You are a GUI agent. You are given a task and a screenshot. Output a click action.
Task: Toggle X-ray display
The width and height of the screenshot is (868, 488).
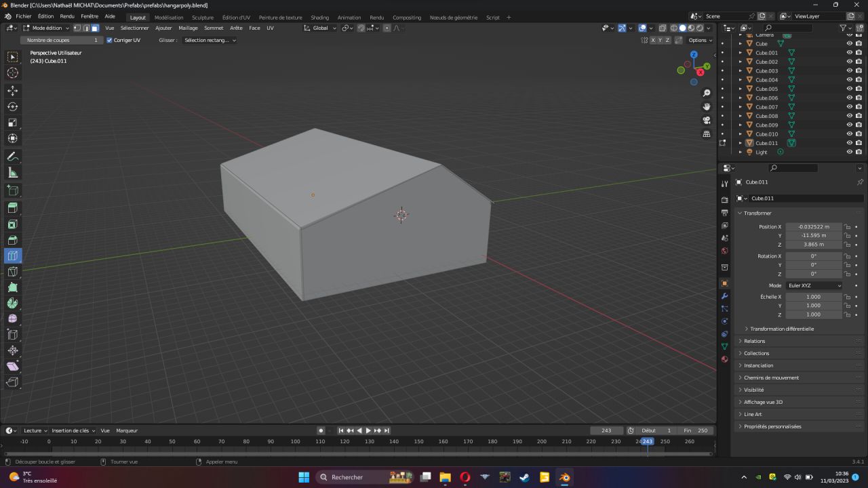click(x=663, y=28)
